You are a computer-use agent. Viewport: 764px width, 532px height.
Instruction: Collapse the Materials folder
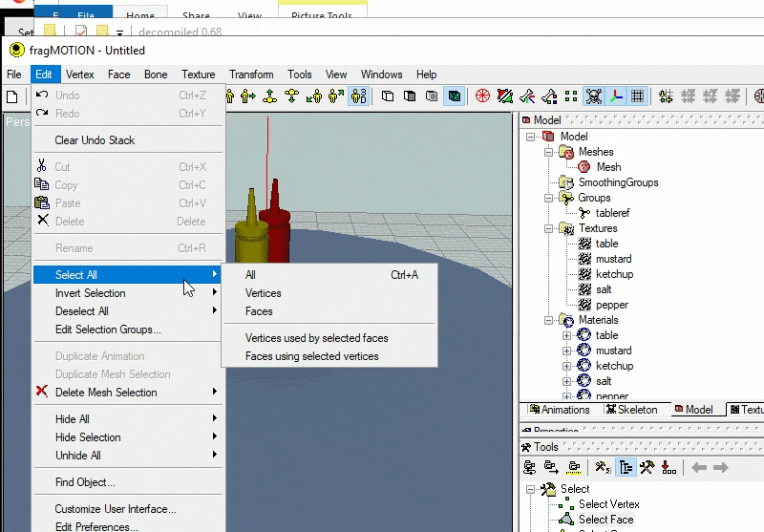[548, 320]
